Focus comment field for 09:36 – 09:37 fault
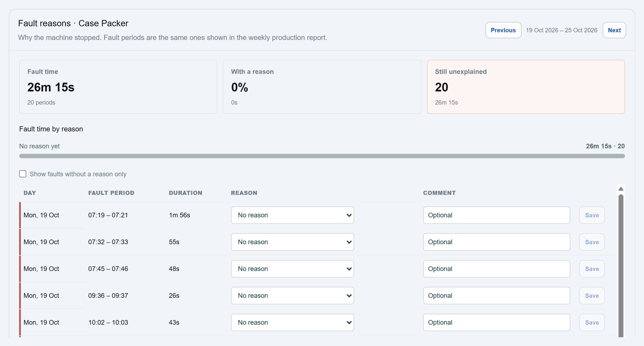 coord(496,296)
